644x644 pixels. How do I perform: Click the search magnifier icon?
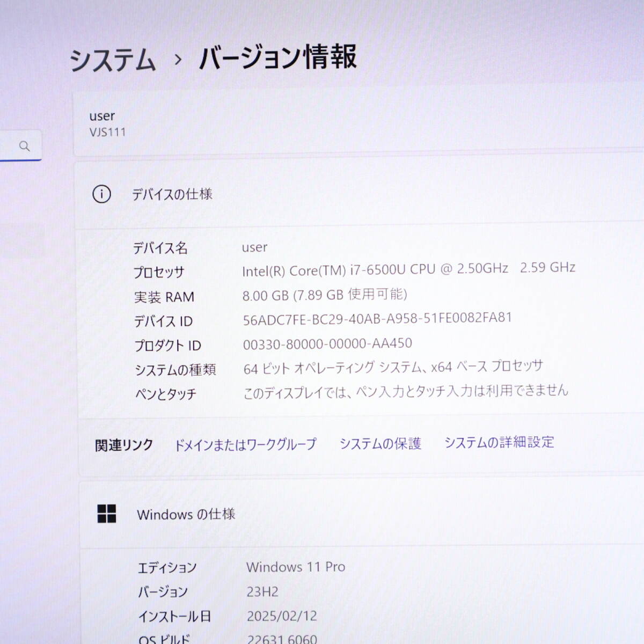(25, 146)
